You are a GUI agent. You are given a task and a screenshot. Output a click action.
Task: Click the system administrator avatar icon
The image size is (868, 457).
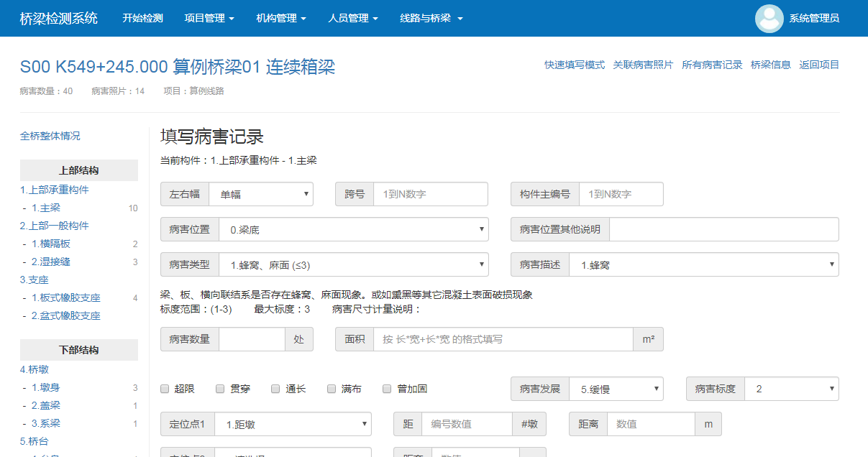[x=769, y=19]
